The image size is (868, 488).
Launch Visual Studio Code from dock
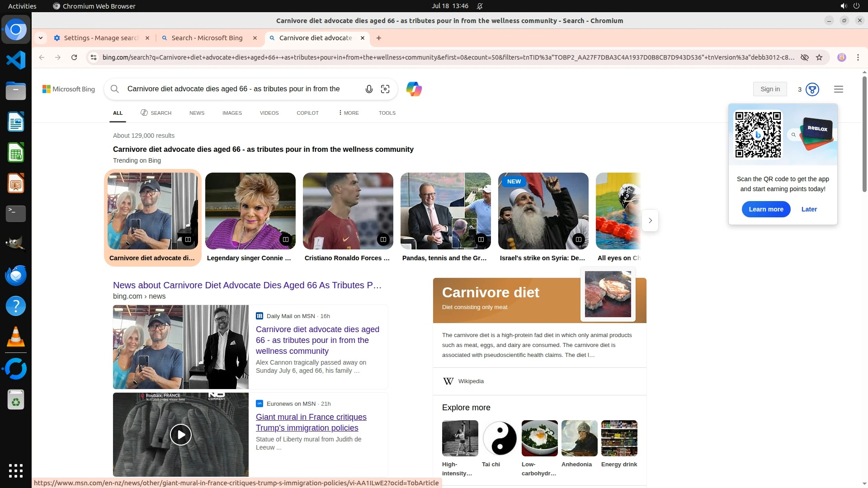(16, 60)
